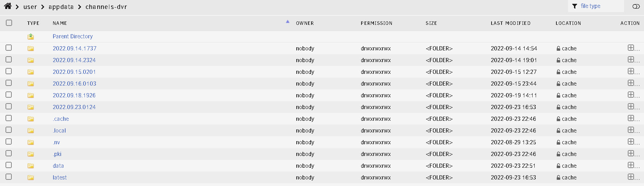The width and height of the screenshot is (644, 186).
Task: Select the checkbox for .local folder
Action: [x=9, y=130]
